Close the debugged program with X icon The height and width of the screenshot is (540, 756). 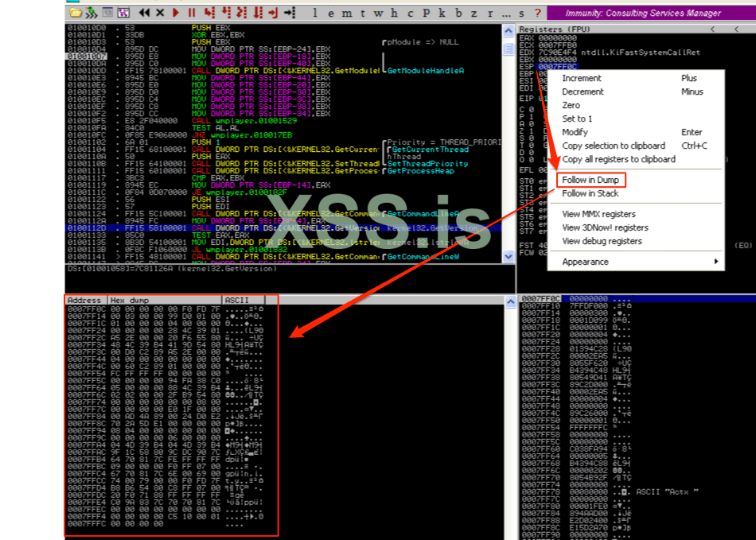[x=161, y=13]
